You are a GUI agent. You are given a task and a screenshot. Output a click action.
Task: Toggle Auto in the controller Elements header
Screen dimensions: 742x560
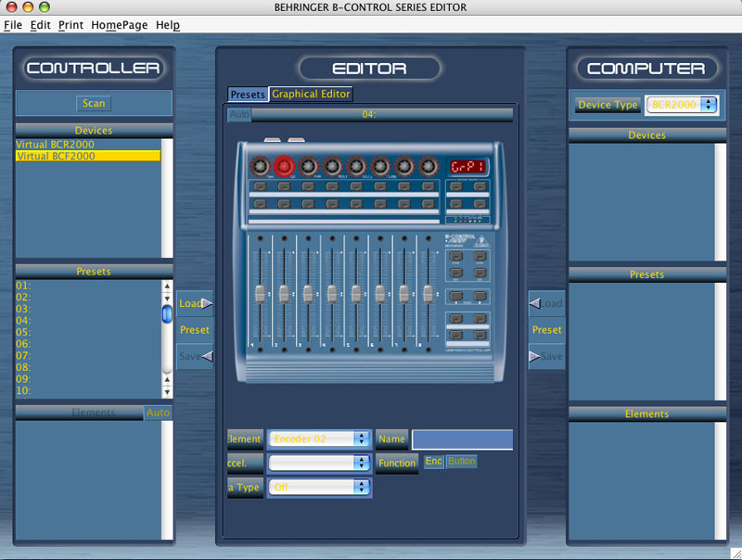pos(158,413)
